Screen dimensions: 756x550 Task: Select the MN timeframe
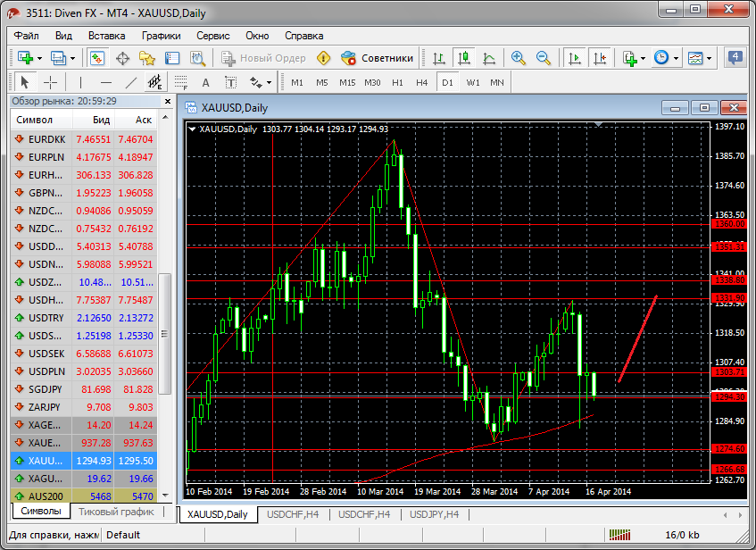tap(497, 82)
